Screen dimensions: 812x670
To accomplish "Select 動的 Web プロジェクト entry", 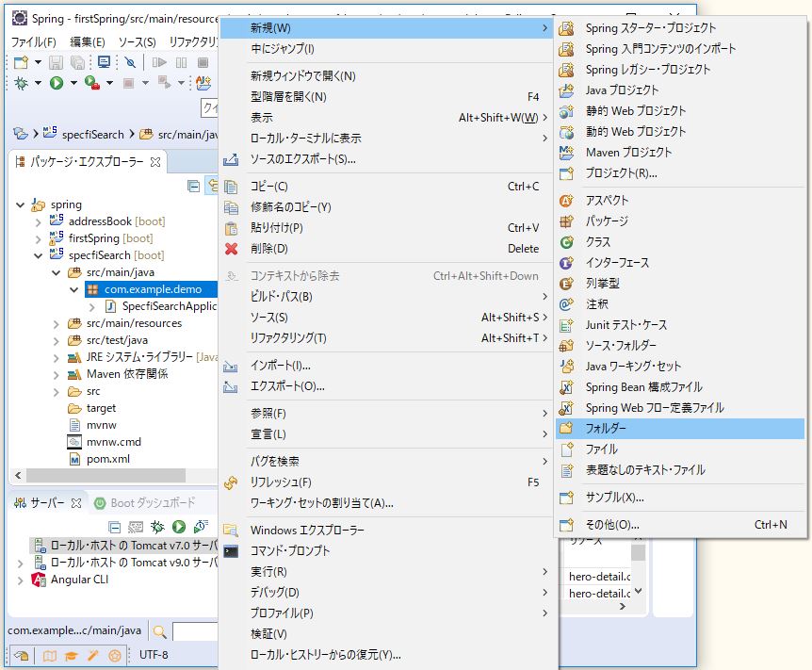I will (680, 132).
